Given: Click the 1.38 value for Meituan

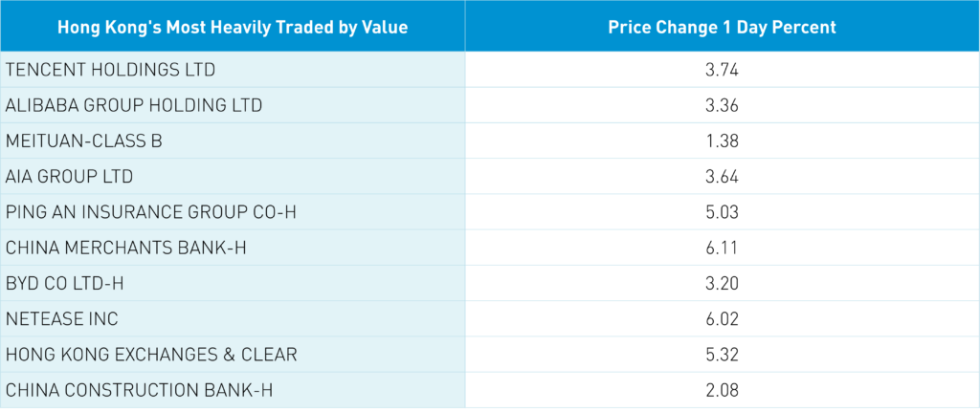Looking at the screenshot, I should click(722, 141).
